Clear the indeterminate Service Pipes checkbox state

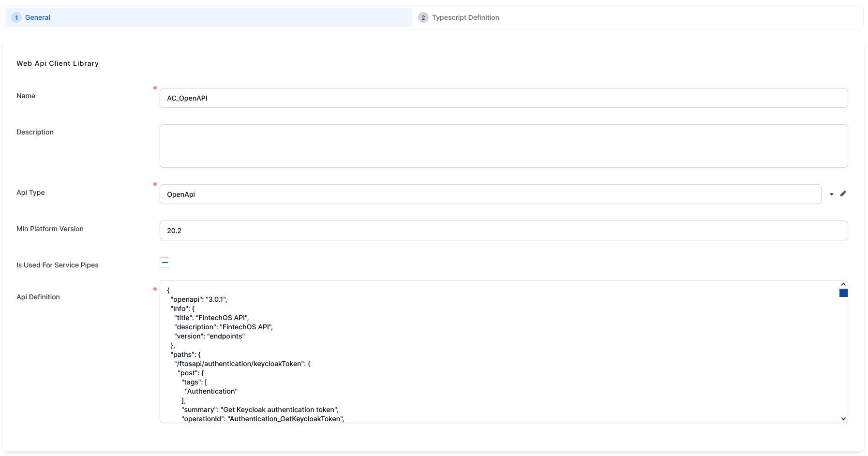165,262
